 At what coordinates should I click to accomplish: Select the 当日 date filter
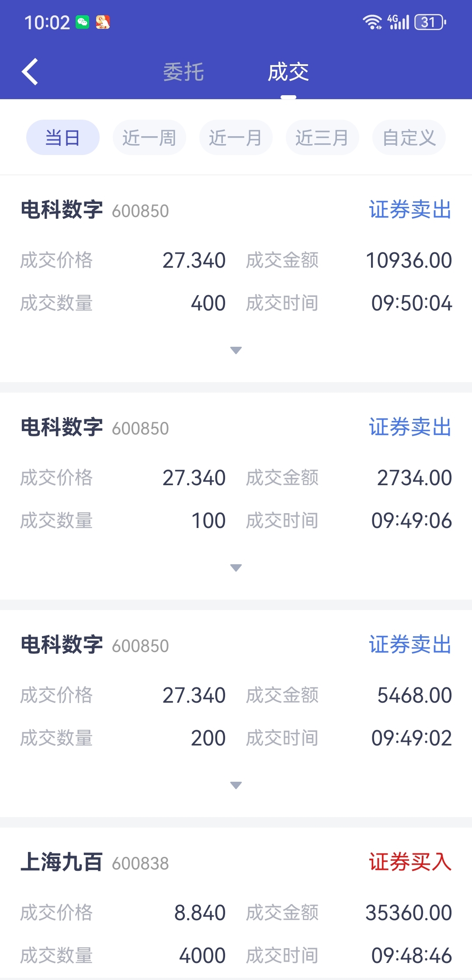tap(63, 138)
